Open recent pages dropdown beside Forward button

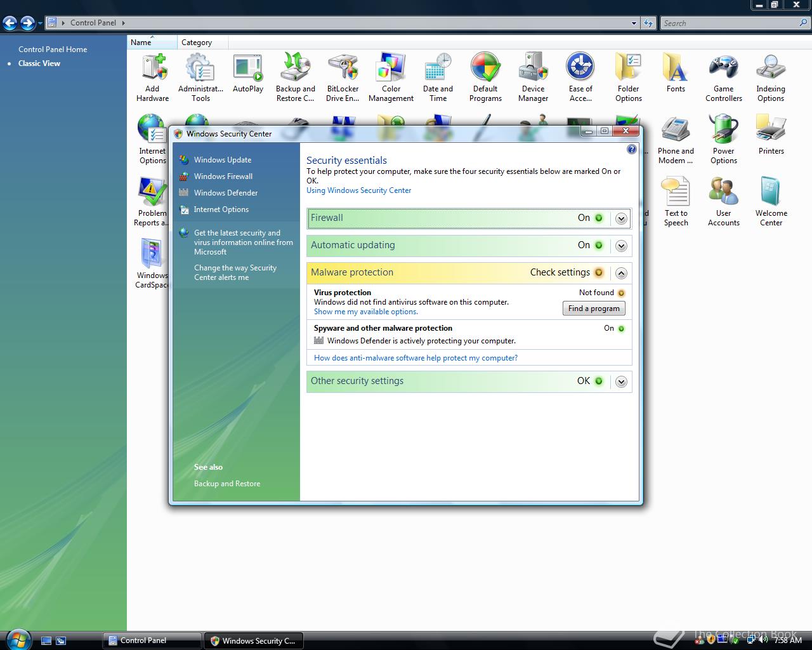click(40, 23)
